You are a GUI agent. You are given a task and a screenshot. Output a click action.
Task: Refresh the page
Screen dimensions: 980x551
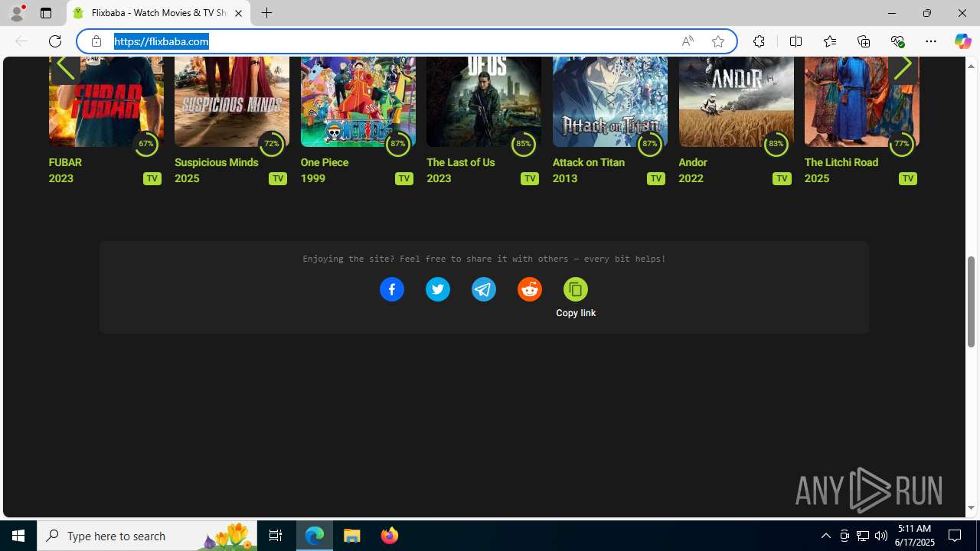click(x=55, y=41)
